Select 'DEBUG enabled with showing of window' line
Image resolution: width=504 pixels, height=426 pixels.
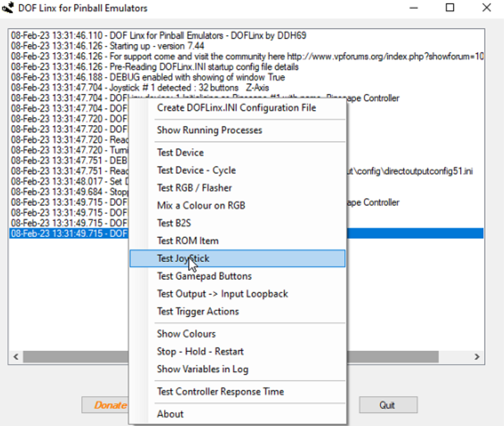click(x=247, y=77)
